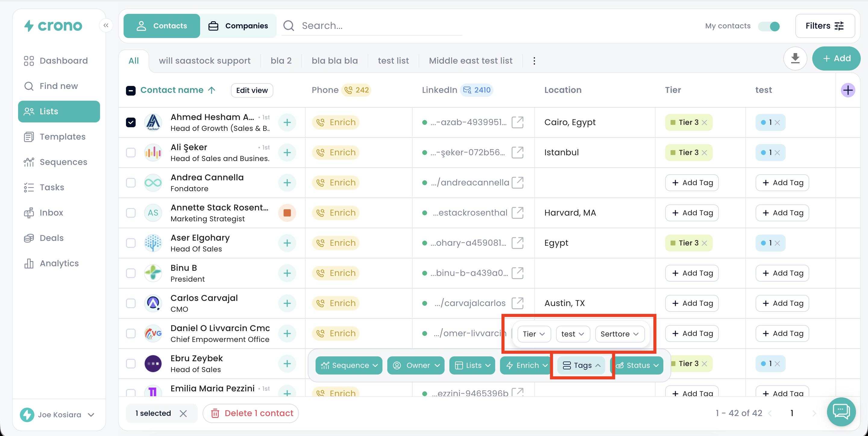Click the purple add column plus icon
The width and height of the screenshot is (868, 436).
coord(848,90)
